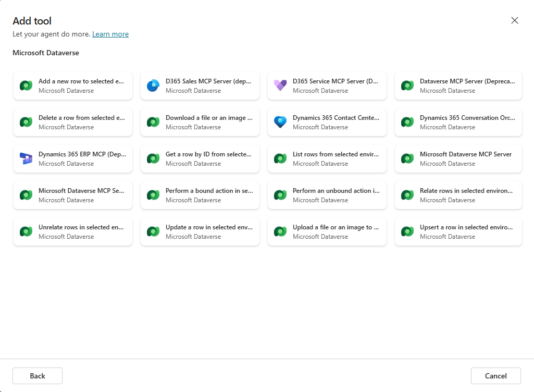Screen dimensions: 534x392
Task: Click icon beside 'Download a file or an image'
Action: (x=153, y=122)
